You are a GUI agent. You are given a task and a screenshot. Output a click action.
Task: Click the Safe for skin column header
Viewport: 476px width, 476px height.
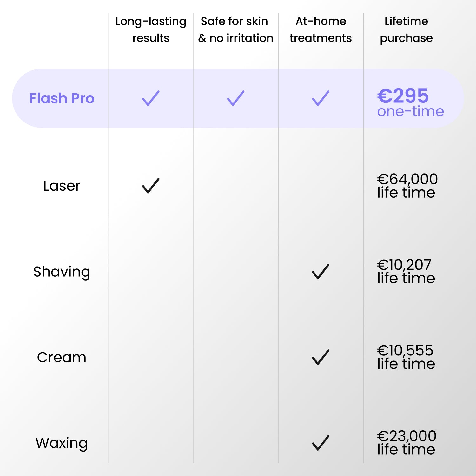point(236,30)
